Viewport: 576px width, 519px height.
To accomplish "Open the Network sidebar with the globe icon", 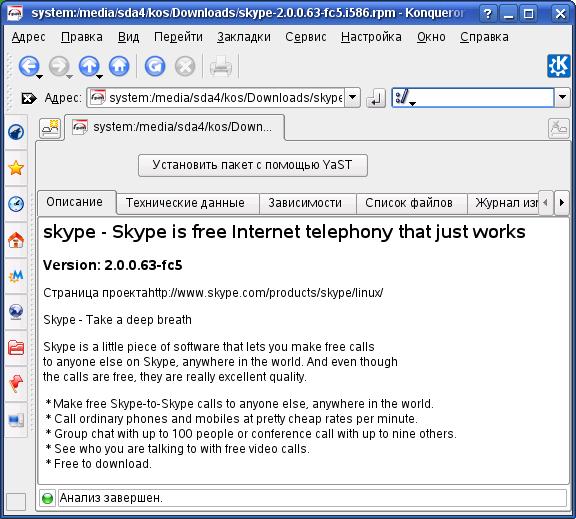I will (x=16, y=311).
